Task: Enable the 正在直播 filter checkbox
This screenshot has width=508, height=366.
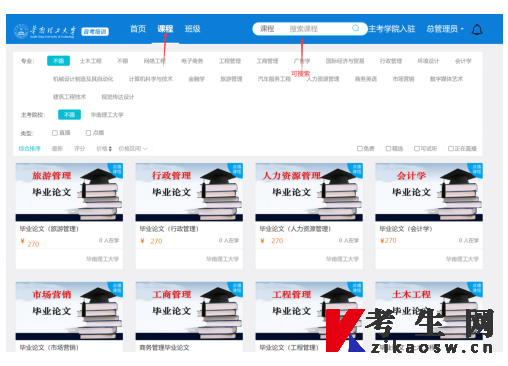Action: 451,149
